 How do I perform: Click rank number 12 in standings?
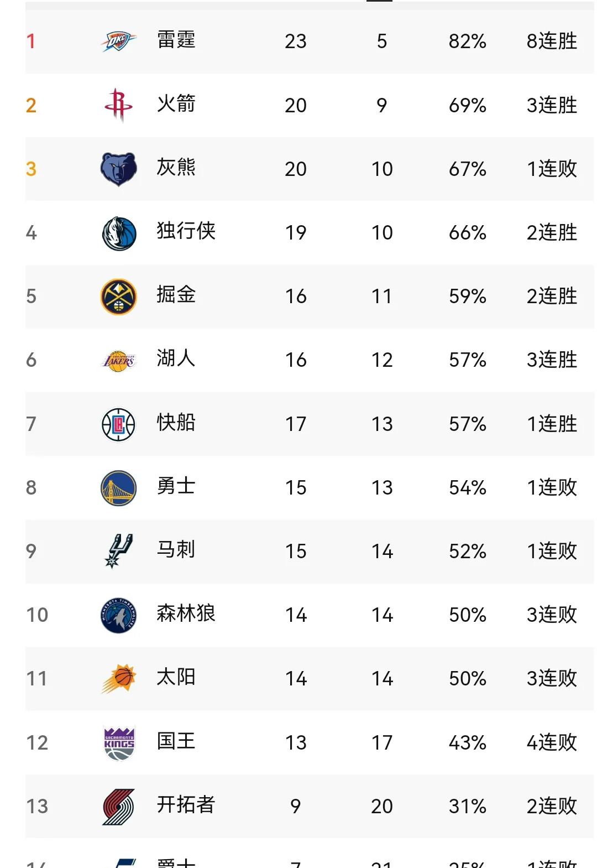click(37, 742)
